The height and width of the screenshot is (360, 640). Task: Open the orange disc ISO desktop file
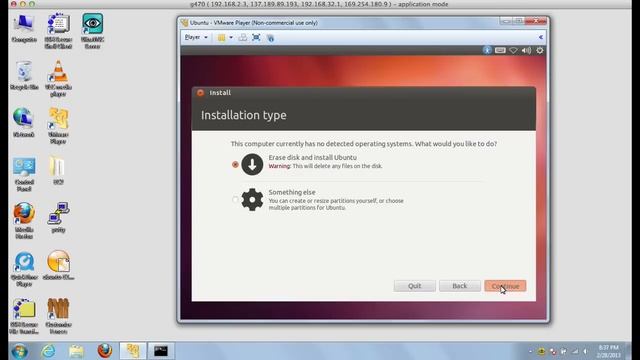click(58, 265)
